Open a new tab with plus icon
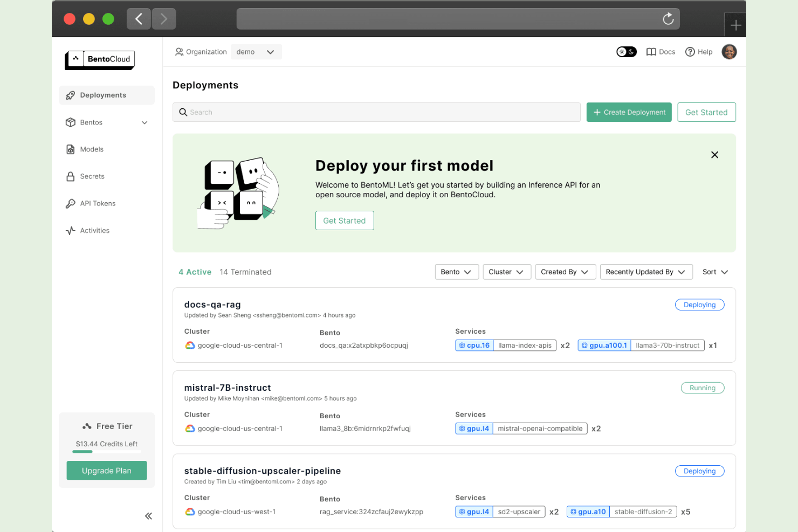 (735, 25)
